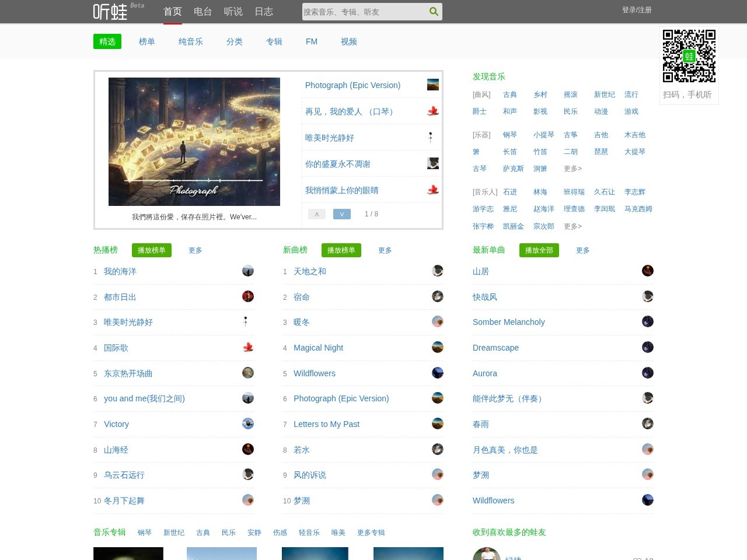Click the album art next to 我的海洋
747x560 pixels.
[248, 271]
